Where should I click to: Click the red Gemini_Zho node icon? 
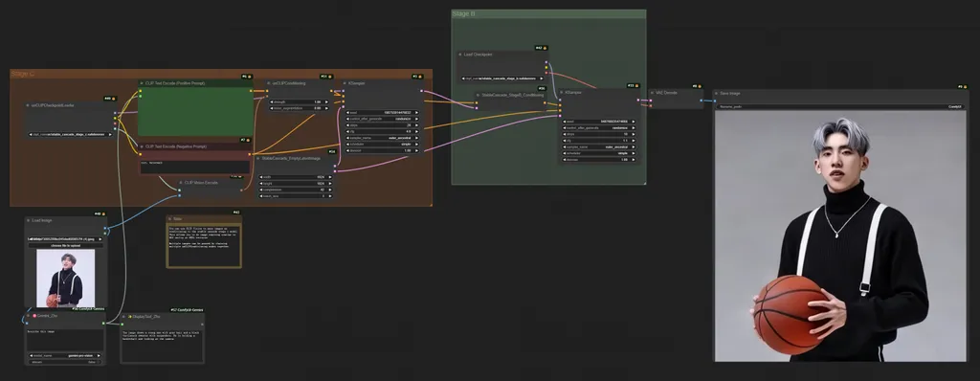(34, 316)
